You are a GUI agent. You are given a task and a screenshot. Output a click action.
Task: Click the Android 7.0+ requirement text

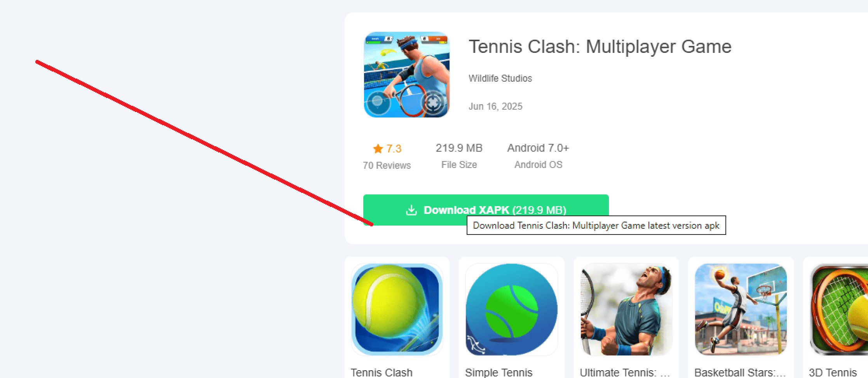coord(538,148)
